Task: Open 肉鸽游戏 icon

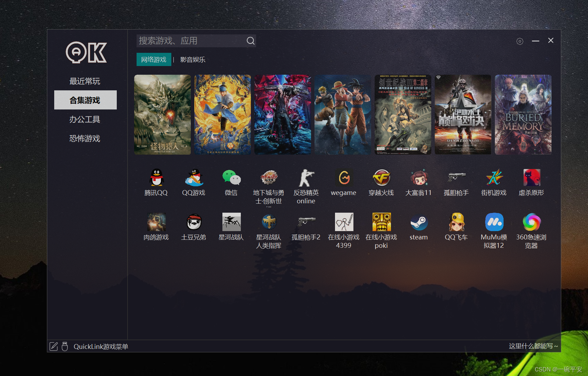Action: pyautogui.click(x=156, y=222)
